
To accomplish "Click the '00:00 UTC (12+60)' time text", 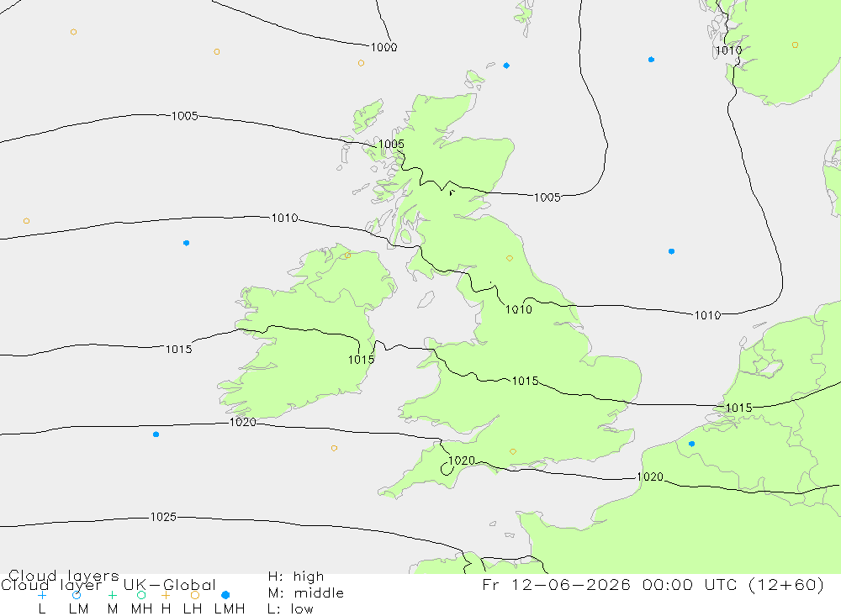I will (733, 584).
